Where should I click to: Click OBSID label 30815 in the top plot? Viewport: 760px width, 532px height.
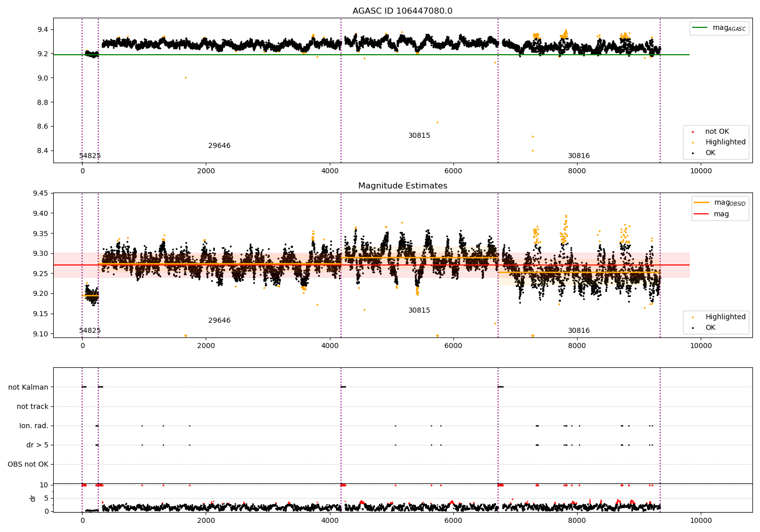pos(419,136)
